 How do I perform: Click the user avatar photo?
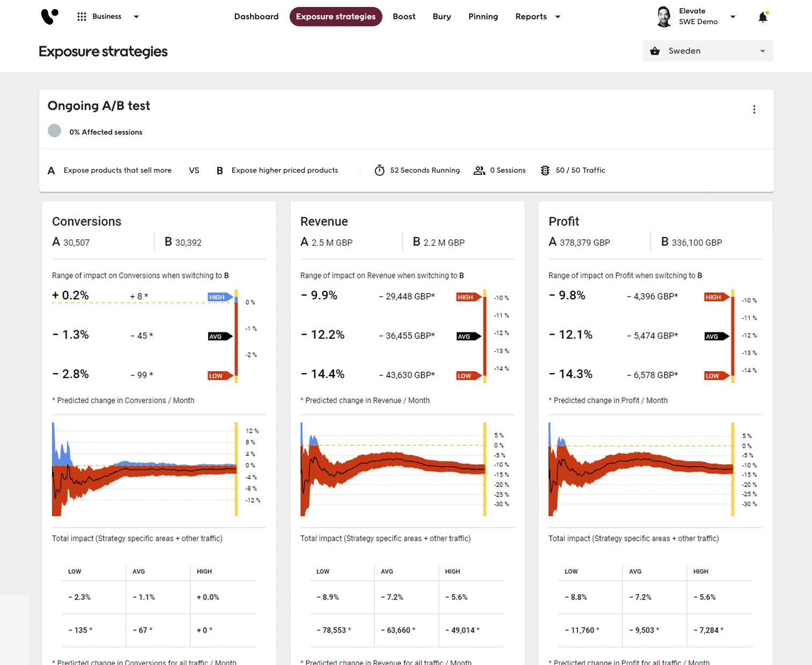point(664,17)
